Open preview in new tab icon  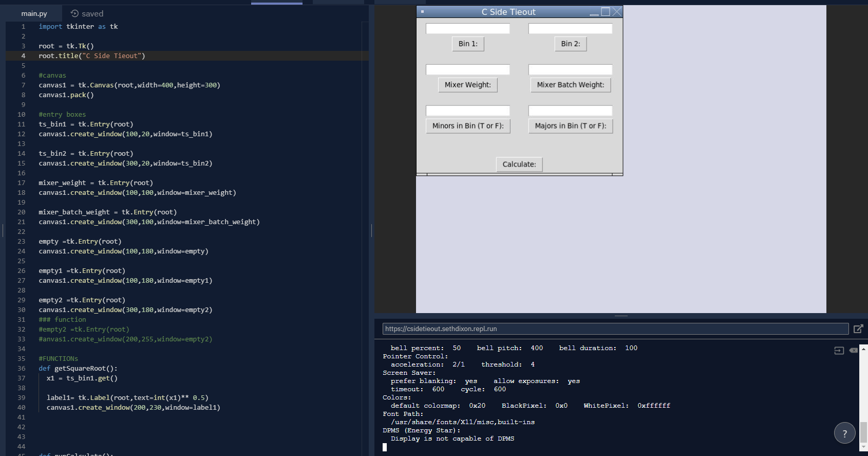tap(858, 329)
